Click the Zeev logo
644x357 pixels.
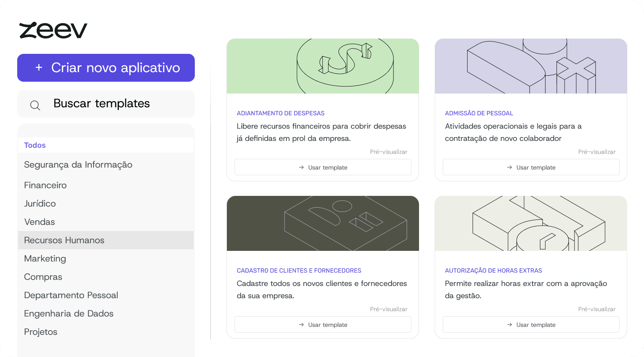[x=53, y=29]
